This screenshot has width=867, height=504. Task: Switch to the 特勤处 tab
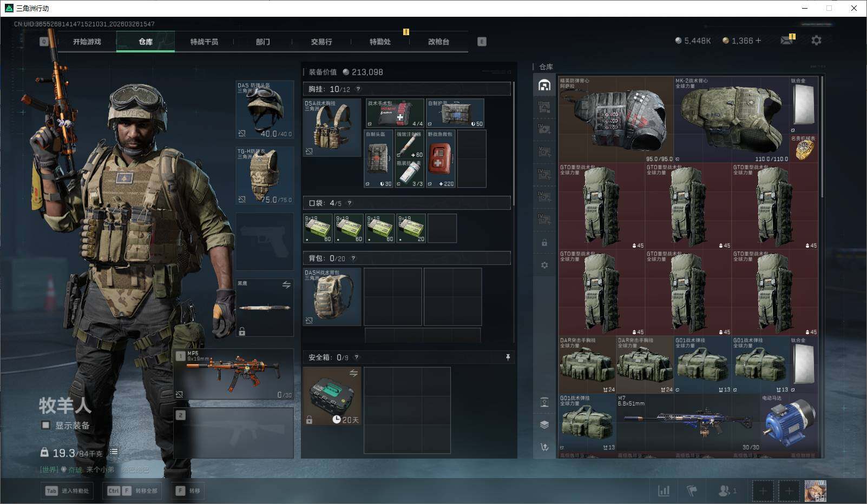click(x=380, y=42)
